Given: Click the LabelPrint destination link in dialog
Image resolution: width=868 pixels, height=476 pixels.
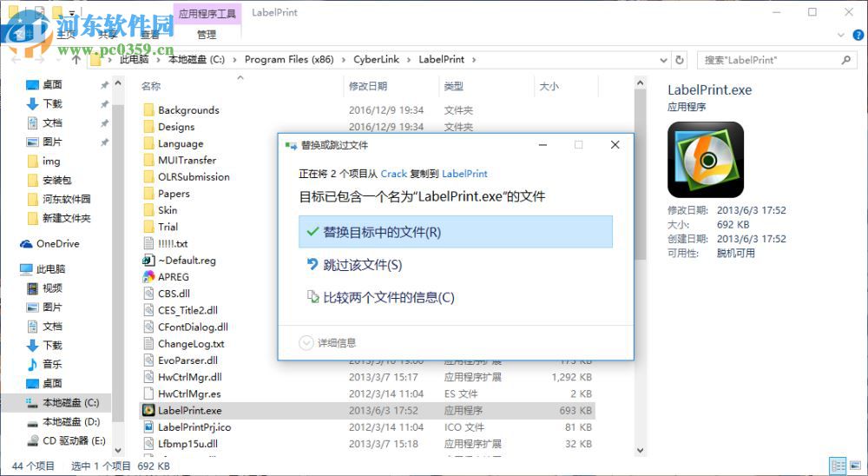Looking at the screenshot, I should coord(464,174).
